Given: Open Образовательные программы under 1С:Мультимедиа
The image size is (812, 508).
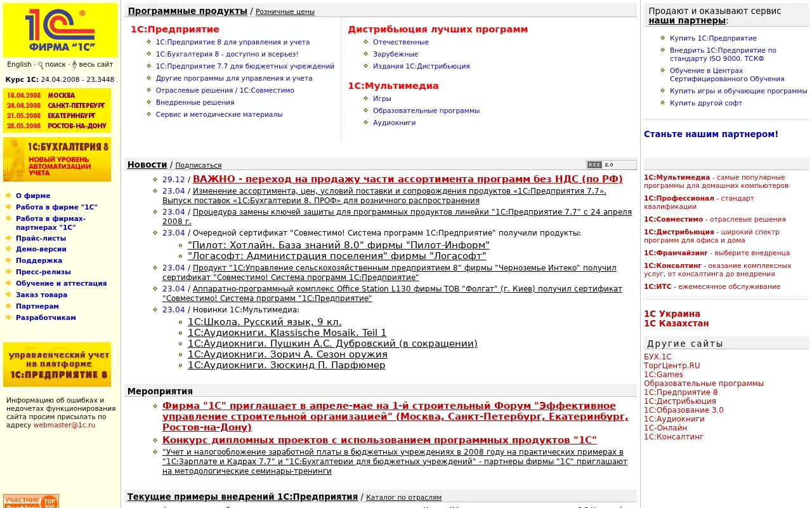Looking at the screenshot, I should pos(426,110).
